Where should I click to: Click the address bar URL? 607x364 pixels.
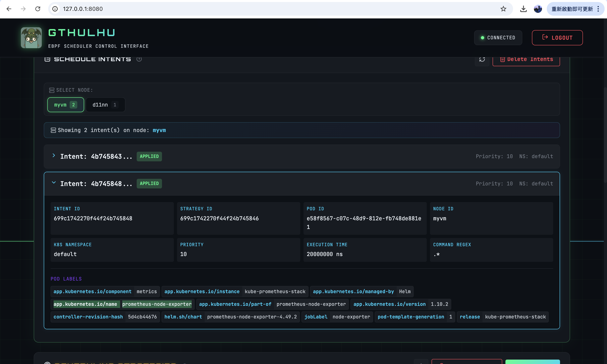coord(83,9)
